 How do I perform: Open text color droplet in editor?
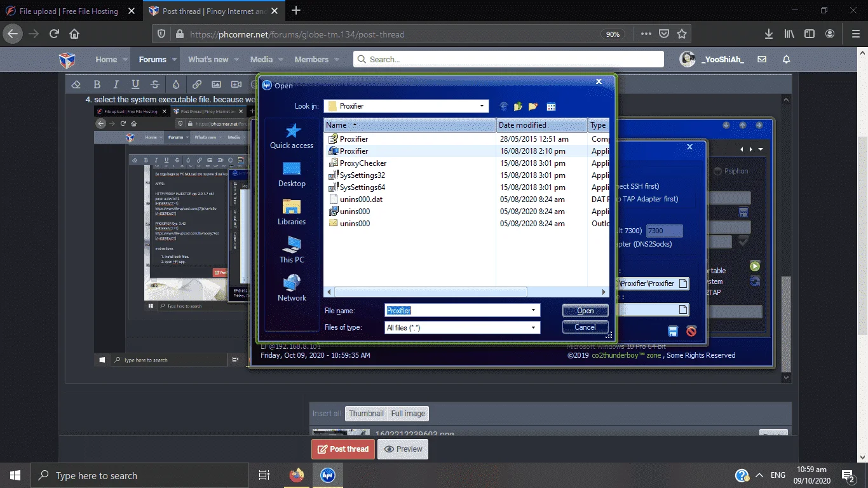click(x=176, y=85)
